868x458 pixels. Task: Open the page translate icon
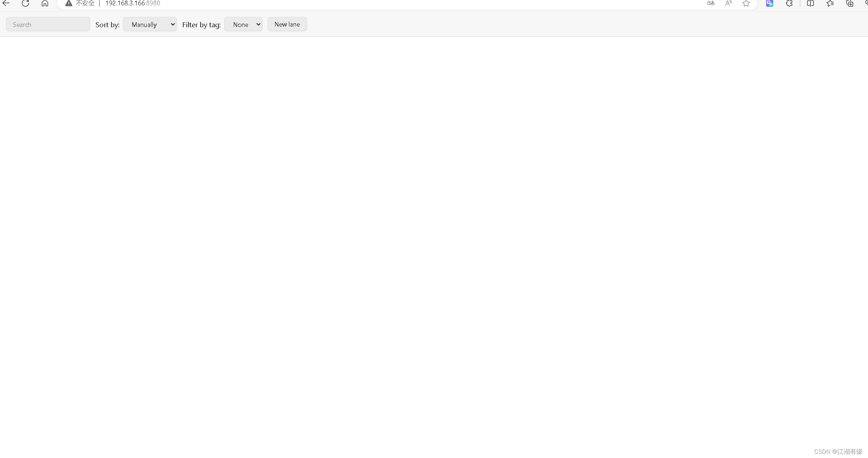(711, 3)
